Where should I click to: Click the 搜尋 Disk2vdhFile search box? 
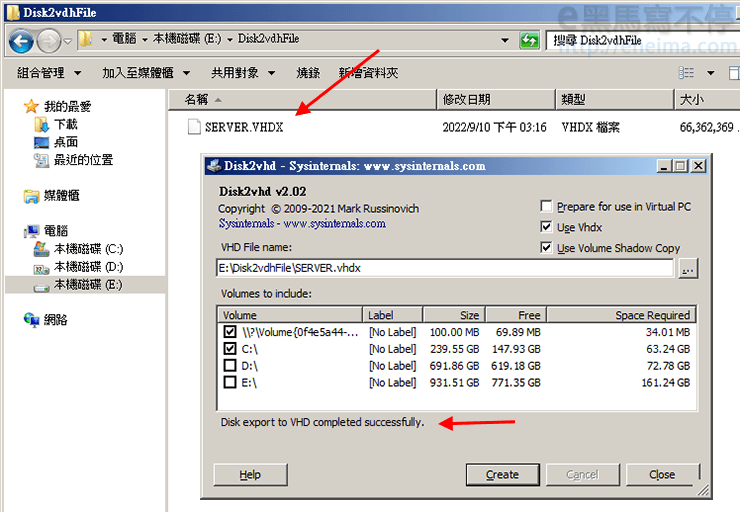pos(642,41)
